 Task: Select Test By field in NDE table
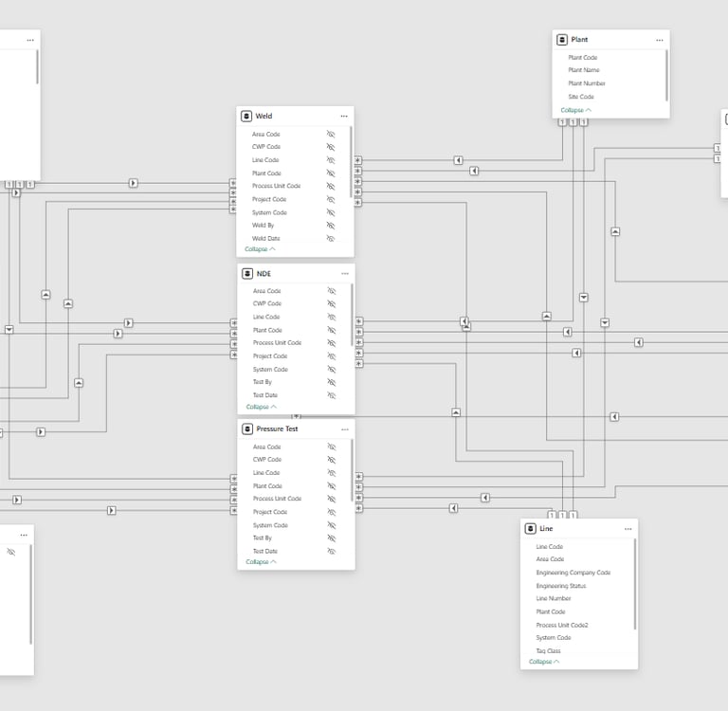coord(263,382)
